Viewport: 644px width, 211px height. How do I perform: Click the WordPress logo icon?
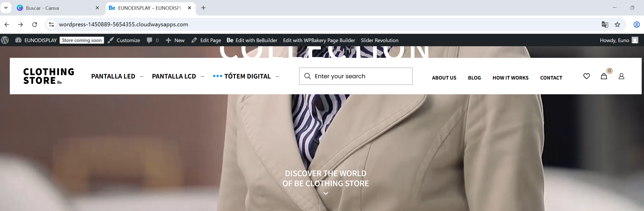[x=5, y=40]
